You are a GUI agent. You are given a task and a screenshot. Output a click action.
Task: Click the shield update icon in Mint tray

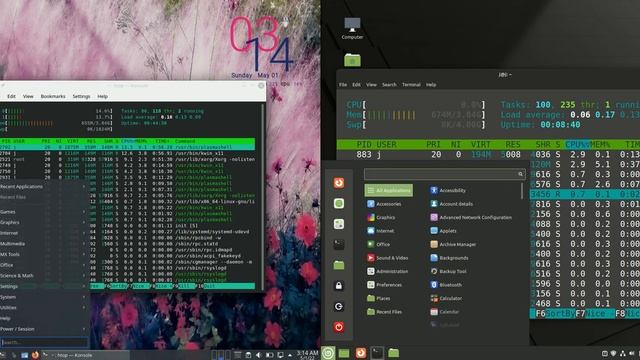[x=613, y=353]
